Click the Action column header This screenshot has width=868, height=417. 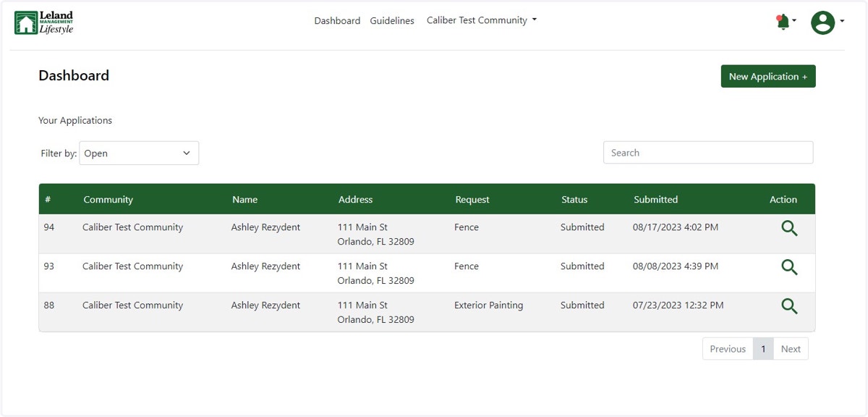click(x=783, y=200)
